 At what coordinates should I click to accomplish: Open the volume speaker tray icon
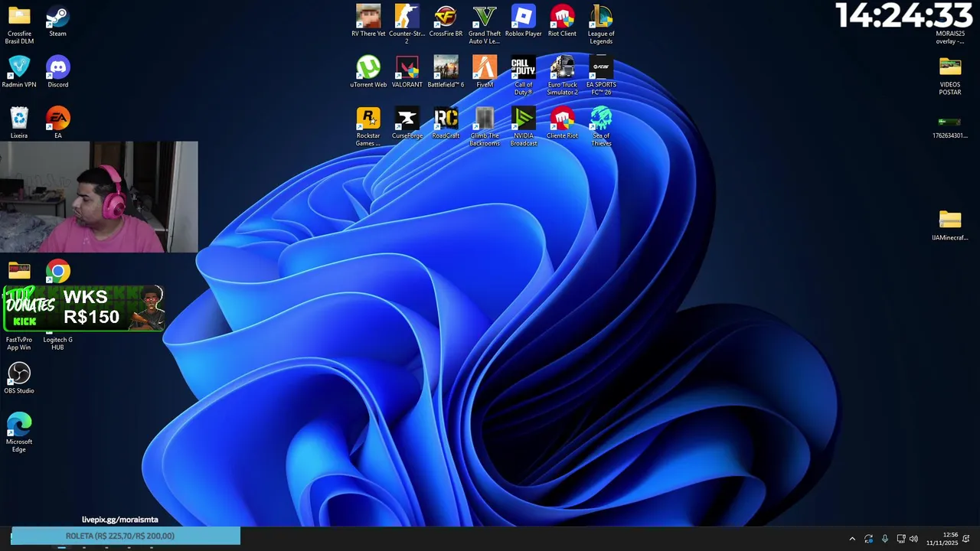913,539
